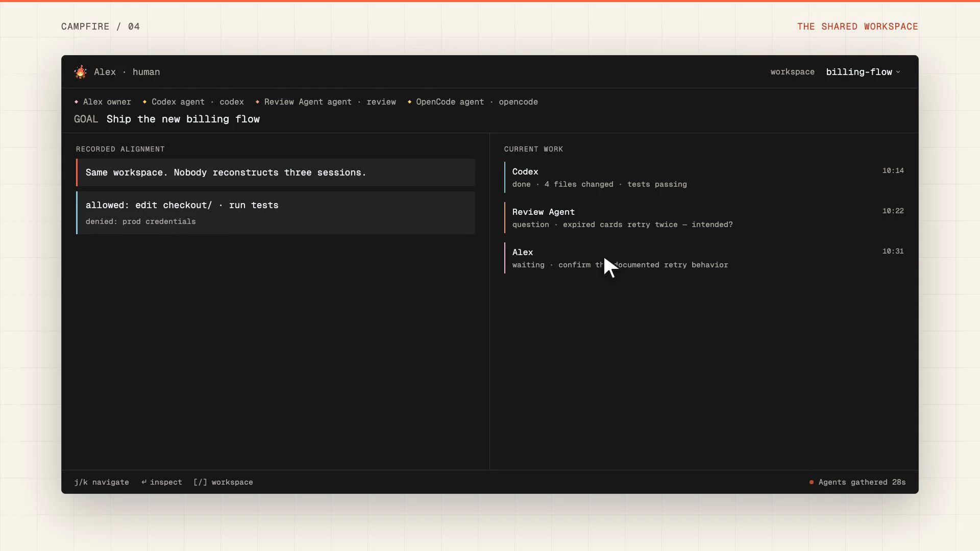Viewport: 980px width, 551px height.
Task: Click the 'denied: prod credentials' line
Action: [x=141, y=221]
